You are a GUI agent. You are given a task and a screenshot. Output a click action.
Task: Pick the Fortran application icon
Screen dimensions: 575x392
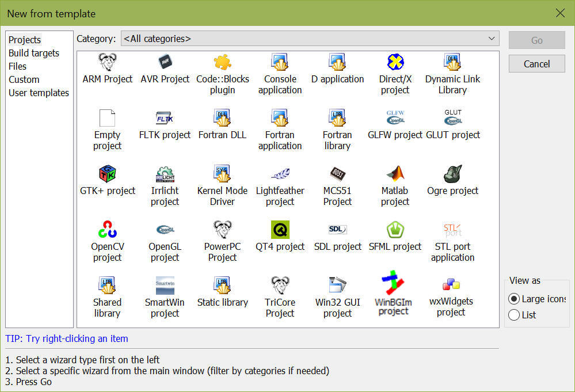280,117
